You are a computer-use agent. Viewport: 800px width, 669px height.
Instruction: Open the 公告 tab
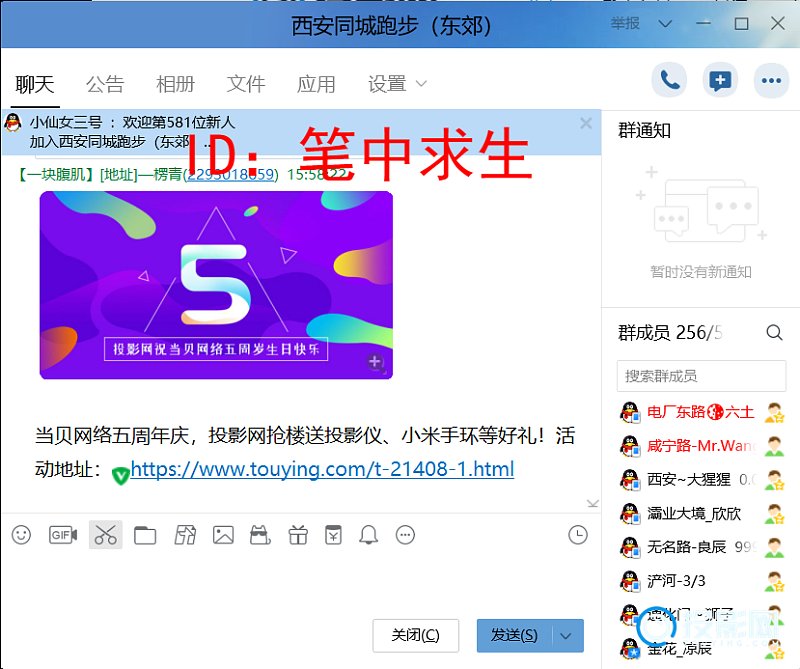click(105, 84)
